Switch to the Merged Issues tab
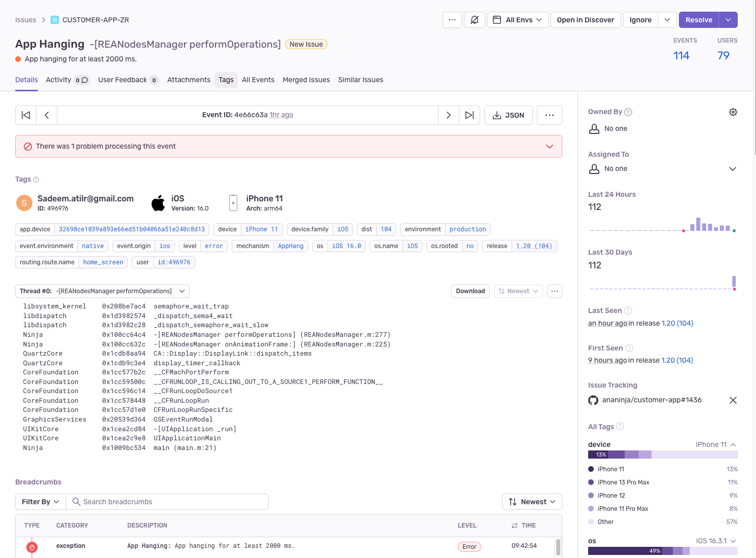Image resolution: width=756 pixels, height=558 pixels. [x=306, y=80]
